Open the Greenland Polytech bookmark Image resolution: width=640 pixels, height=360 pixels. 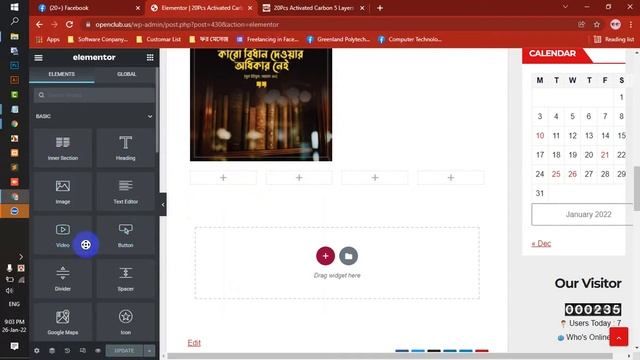tap(338, 39)
